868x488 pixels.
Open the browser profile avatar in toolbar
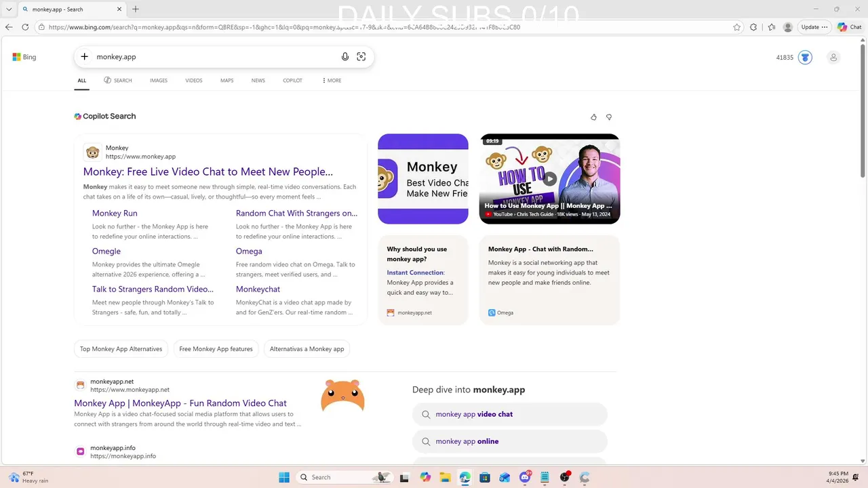tap(787, 27)
